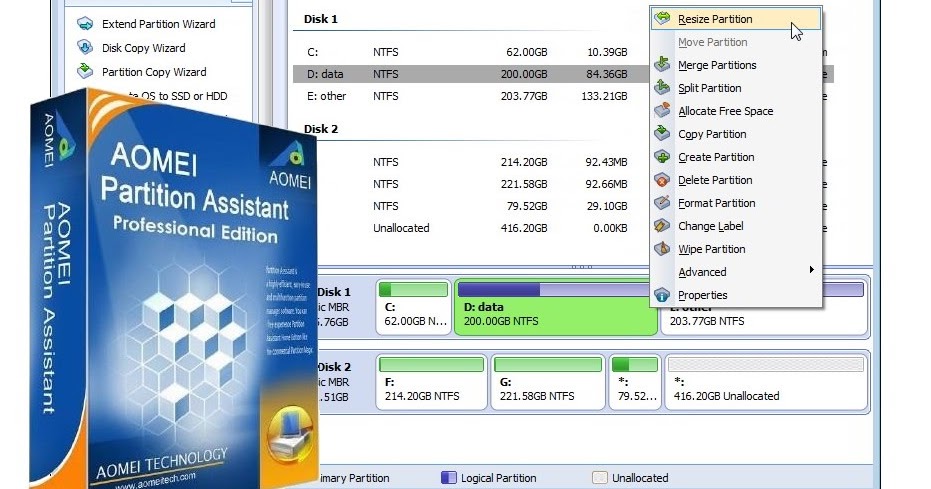Click the Delete Partition icon
Screen dimensions: 931x489
pos(662,180)
